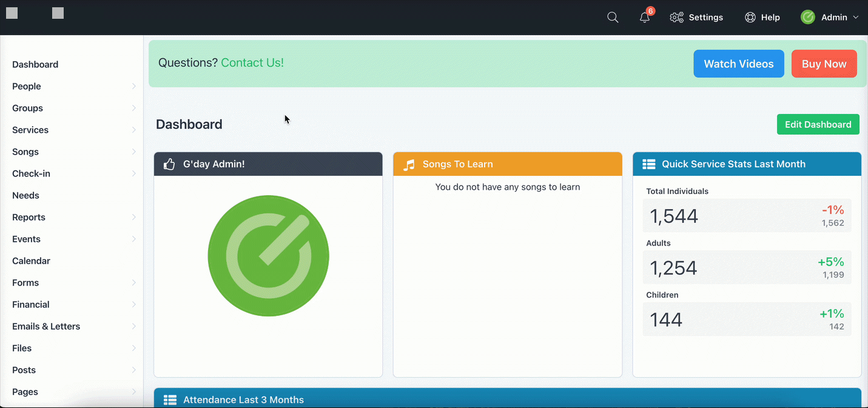Follow the Contact Us! link

pos(252,62)
